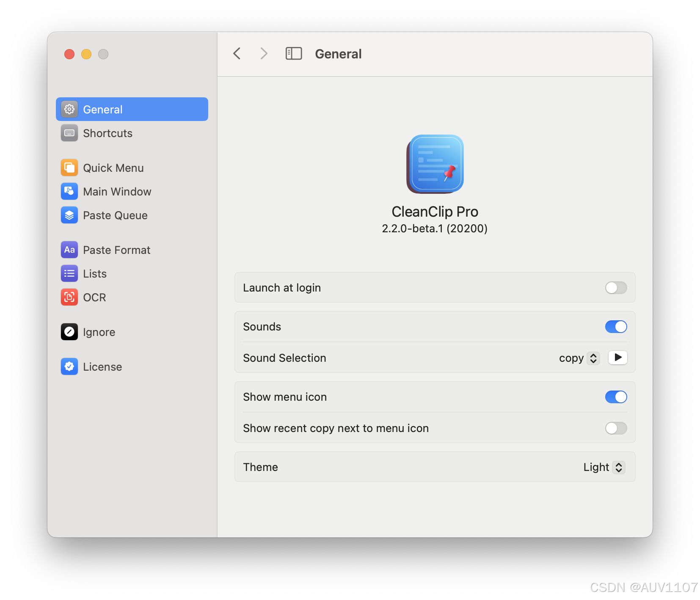Disable the Show menu icon switch

pyautogui.click(x=616, y=397)
